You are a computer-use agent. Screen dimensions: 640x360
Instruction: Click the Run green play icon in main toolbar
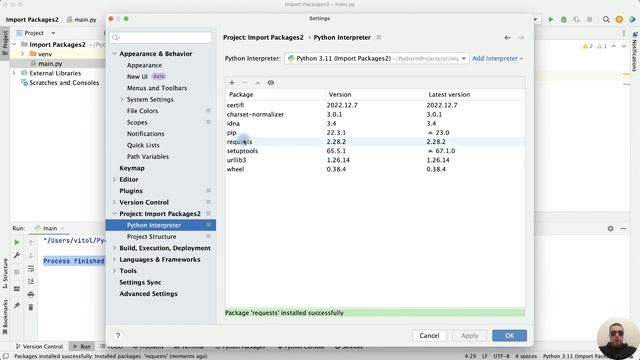point(551,19)
